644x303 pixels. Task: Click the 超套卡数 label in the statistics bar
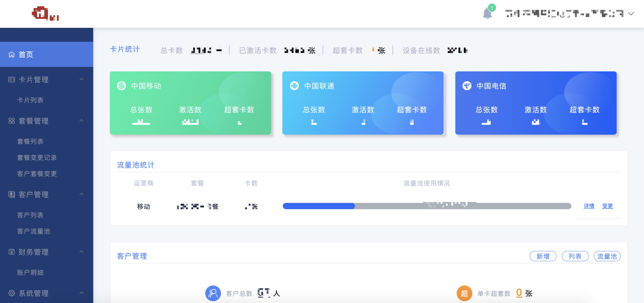coord(348,50)
